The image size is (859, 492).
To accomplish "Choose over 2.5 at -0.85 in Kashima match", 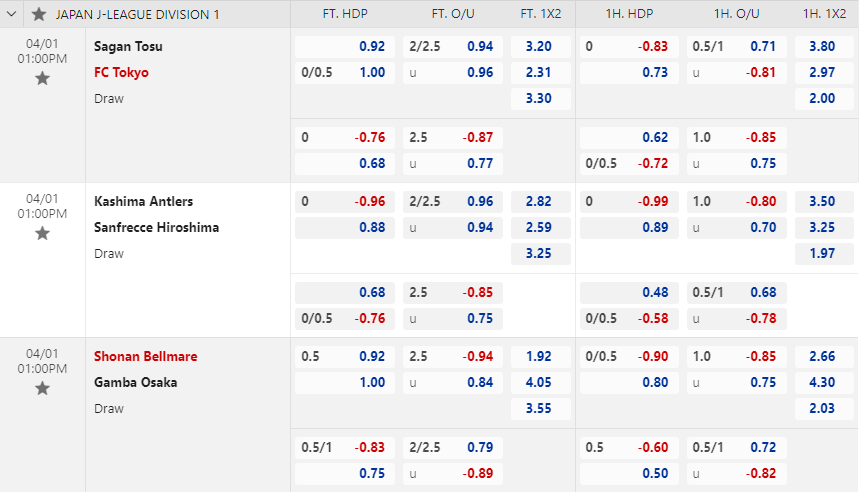I will pos(453,293).
